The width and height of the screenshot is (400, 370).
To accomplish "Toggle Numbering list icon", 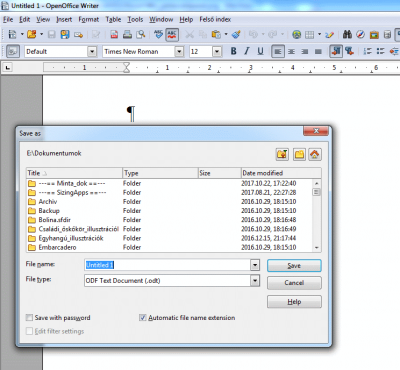I will [x=367, y=51].
